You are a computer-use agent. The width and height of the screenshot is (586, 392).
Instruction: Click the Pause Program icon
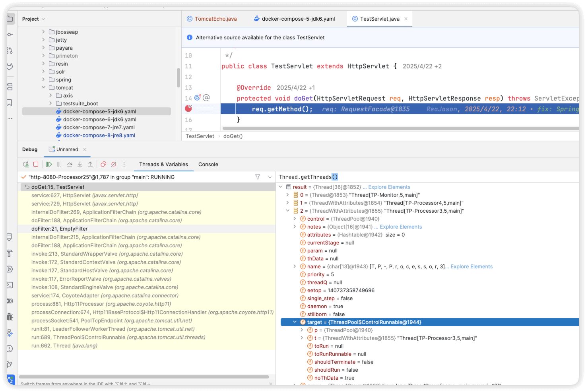click(x=59, y=164)
